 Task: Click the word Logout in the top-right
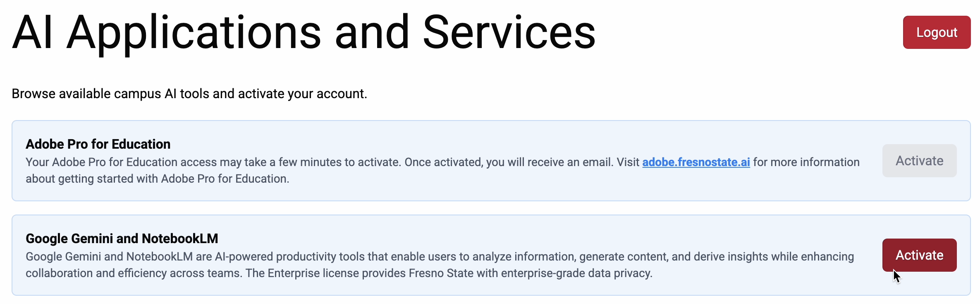click(x=936, y=32)
